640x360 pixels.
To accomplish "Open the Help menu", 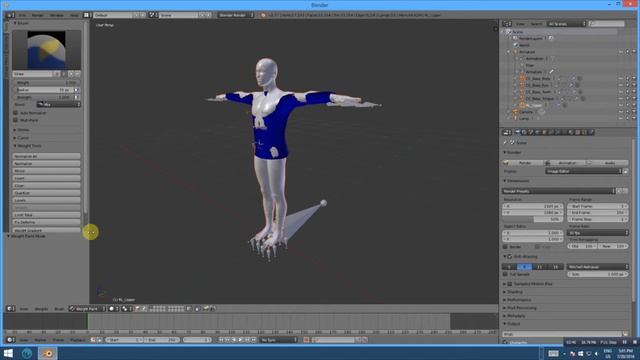I will pos(74,15).
